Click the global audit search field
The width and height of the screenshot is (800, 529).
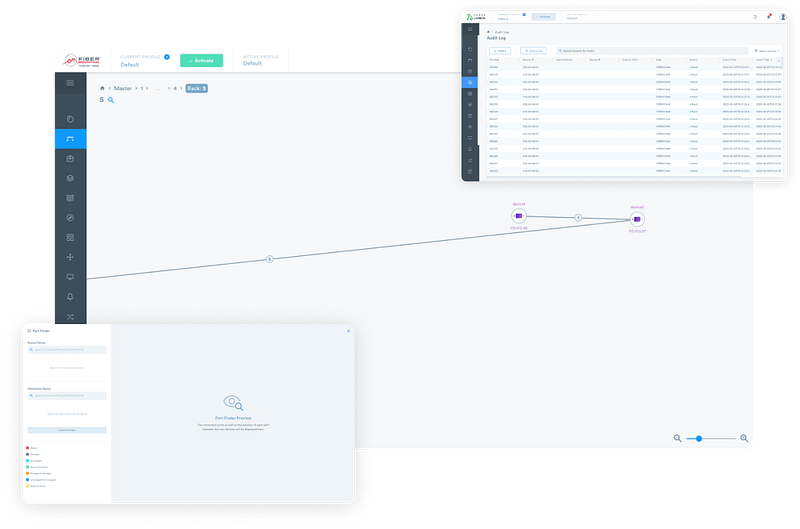coord(652,51)
